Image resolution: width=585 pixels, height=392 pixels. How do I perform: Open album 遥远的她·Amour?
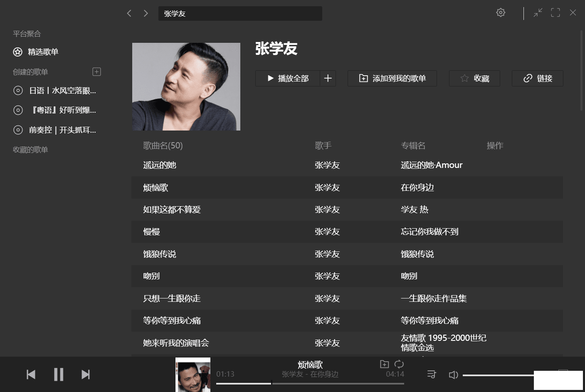[x=432, y=165]
